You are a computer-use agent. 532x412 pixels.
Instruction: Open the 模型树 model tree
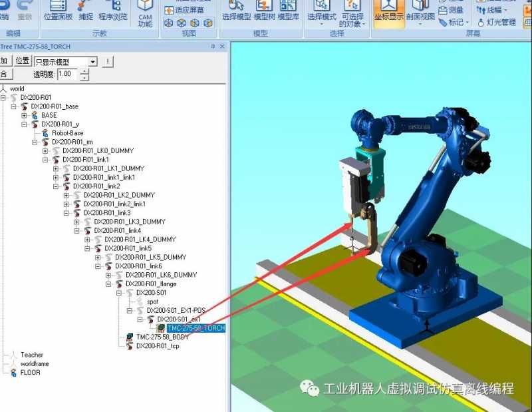264,11
